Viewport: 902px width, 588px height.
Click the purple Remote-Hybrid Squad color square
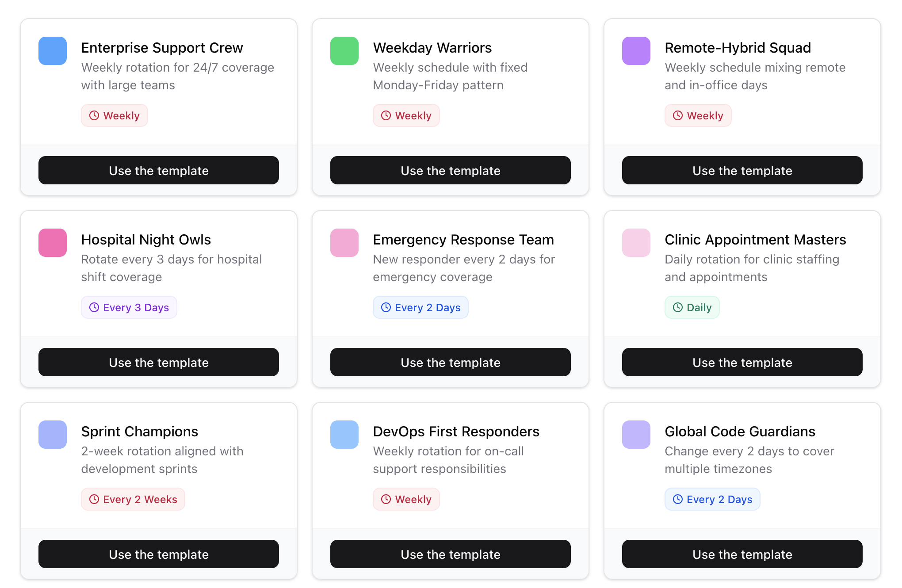[636, 51]
